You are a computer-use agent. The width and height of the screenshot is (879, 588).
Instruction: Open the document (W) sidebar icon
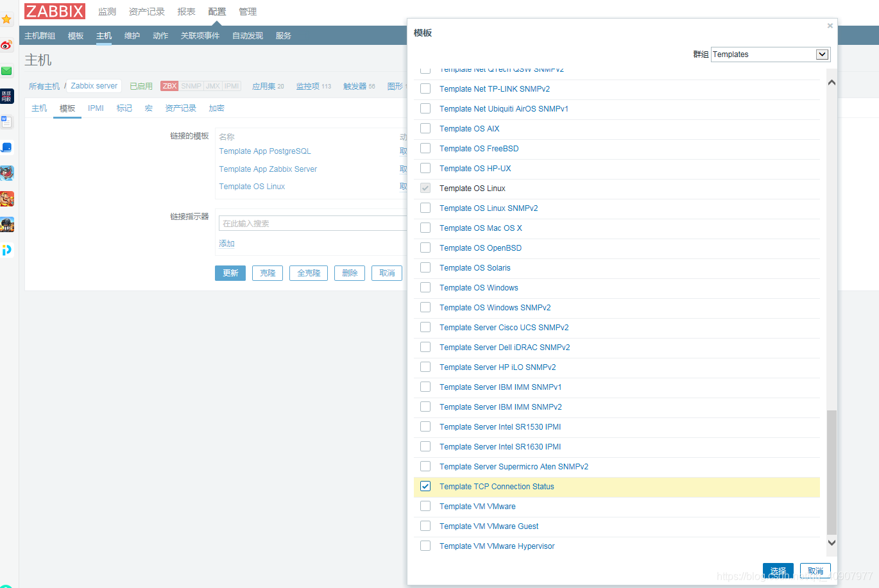[x=6, y=122]
